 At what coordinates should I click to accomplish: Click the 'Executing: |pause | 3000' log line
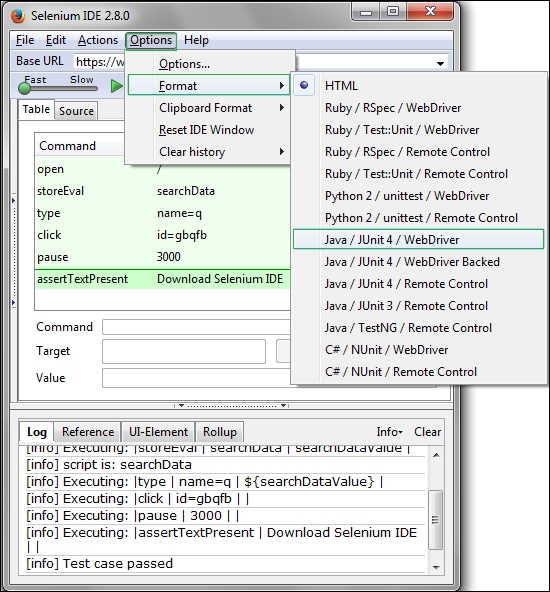coord(225,516)
